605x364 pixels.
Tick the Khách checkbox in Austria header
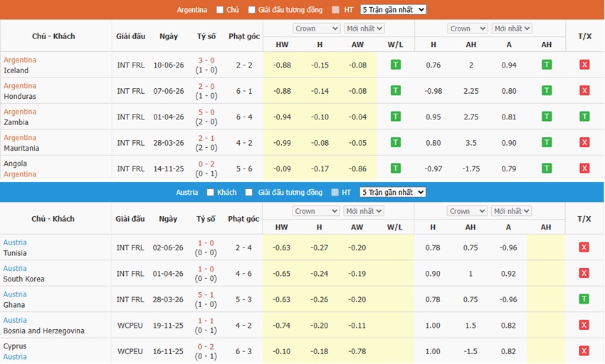point(210,192)
